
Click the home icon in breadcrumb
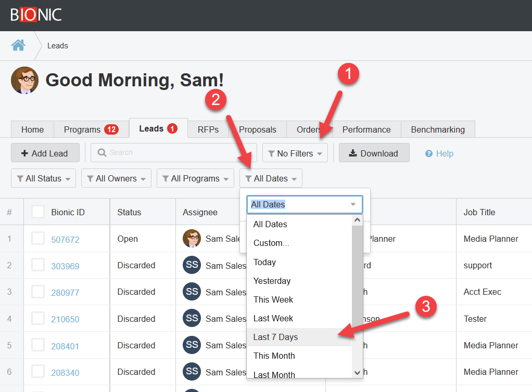[x=18, y=45]
